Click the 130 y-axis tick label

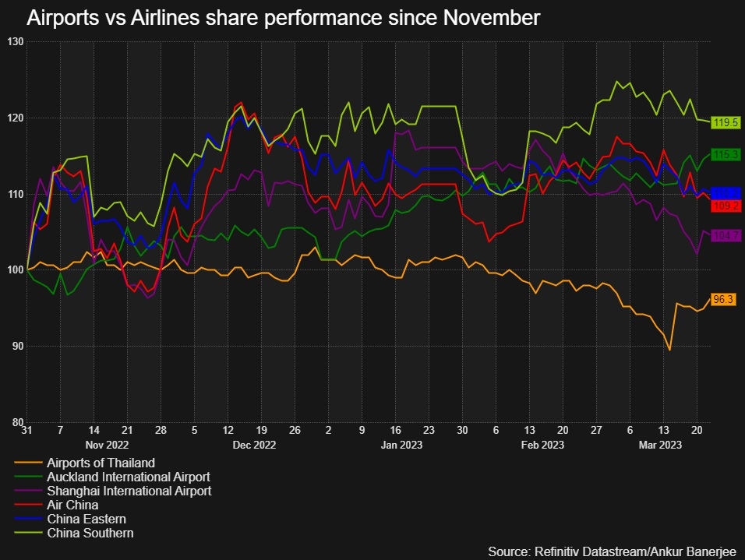[x=16, y=42]
